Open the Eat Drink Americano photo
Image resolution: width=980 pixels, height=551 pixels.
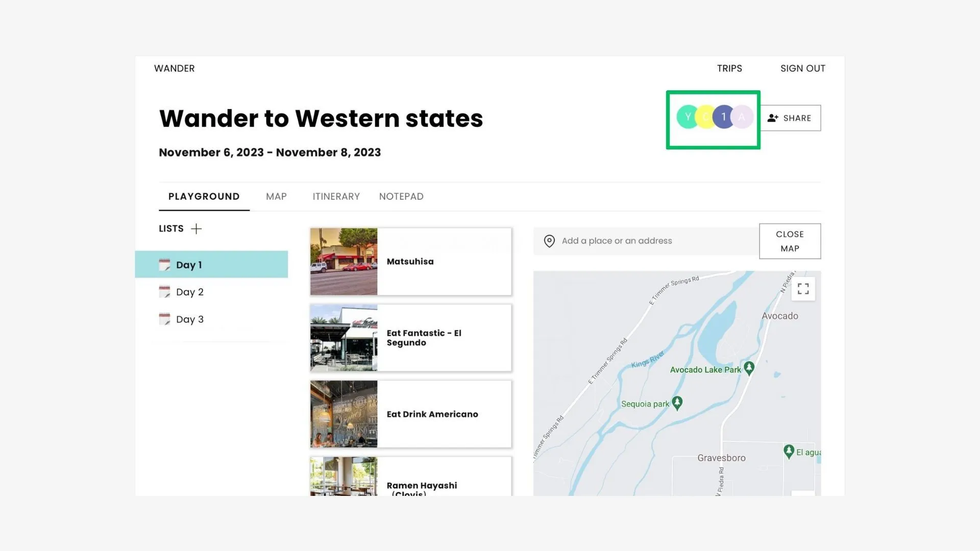point(344,414)
